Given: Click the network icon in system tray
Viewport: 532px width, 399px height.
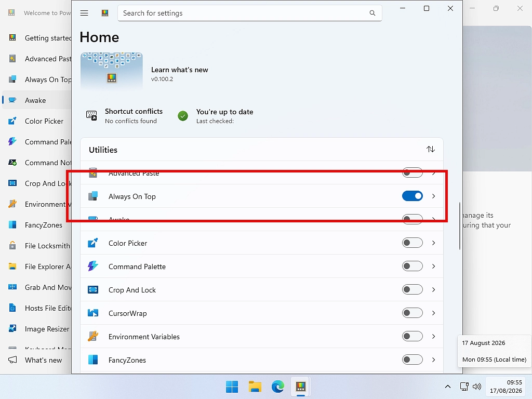Looking at the screenshot, I should click(x=464, y=387).
